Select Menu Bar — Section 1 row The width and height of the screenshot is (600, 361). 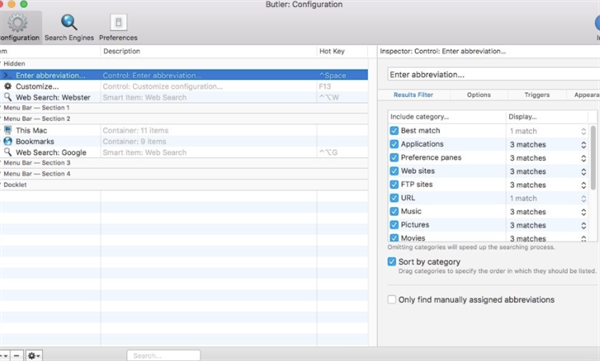pyautogui.click(x=184, y=108)
